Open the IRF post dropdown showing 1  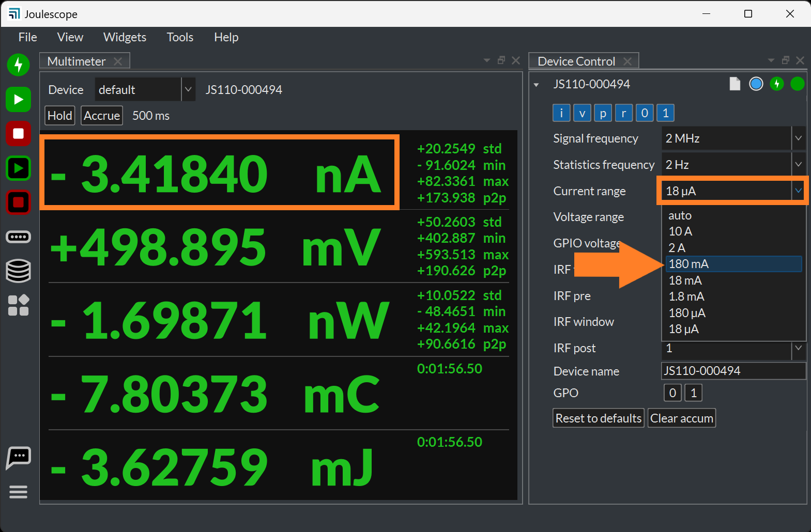[x=733, y=349]
